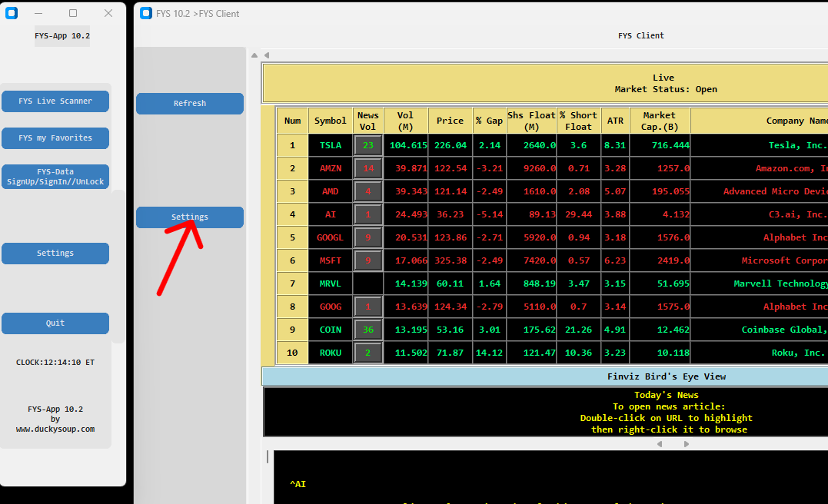Select the MRVL symbol cell

coord(331,284)
